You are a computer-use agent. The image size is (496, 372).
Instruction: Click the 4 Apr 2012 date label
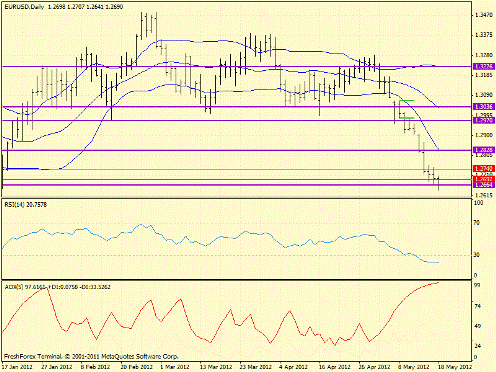(x=294, y=367)
